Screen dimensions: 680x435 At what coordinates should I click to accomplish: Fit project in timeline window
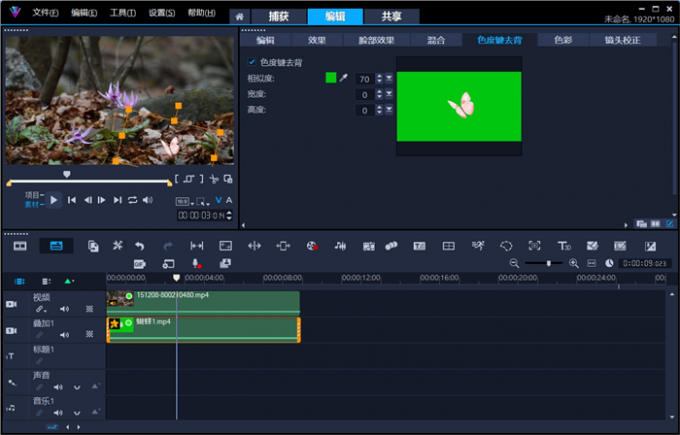coord(592,263)
